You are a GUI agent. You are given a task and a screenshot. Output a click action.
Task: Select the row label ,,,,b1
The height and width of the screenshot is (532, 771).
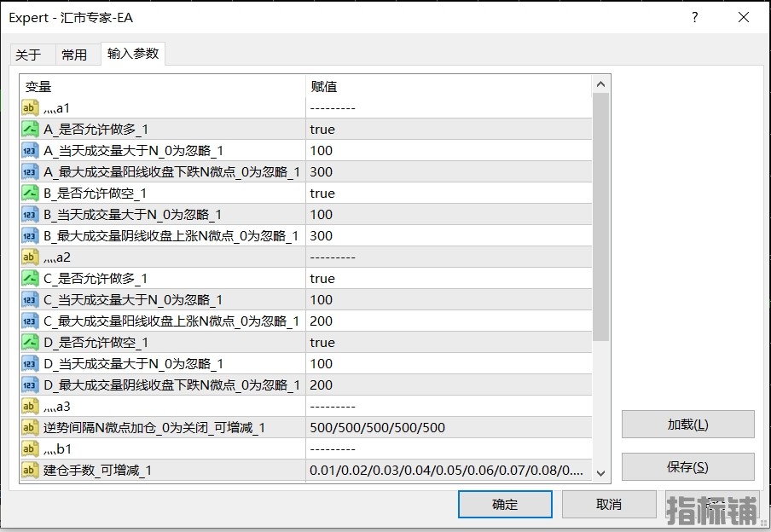pyautogui.click(x=57, y=449)
